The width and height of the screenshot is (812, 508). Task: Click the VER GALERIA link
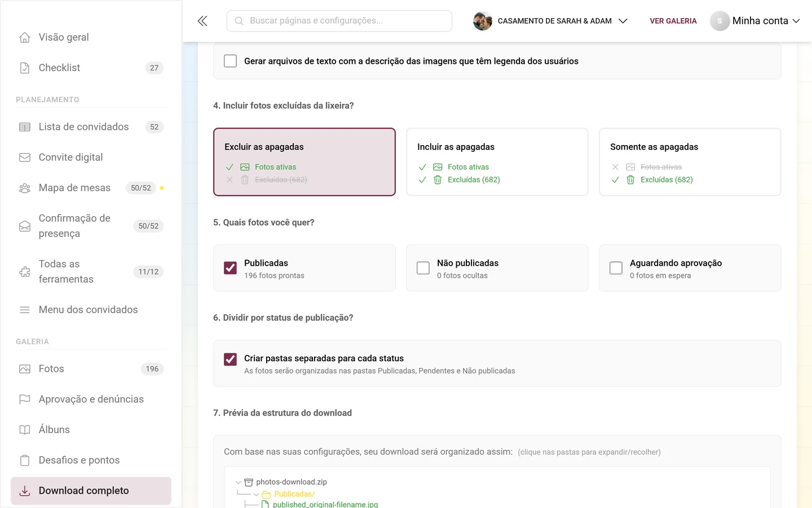[673, 21]
